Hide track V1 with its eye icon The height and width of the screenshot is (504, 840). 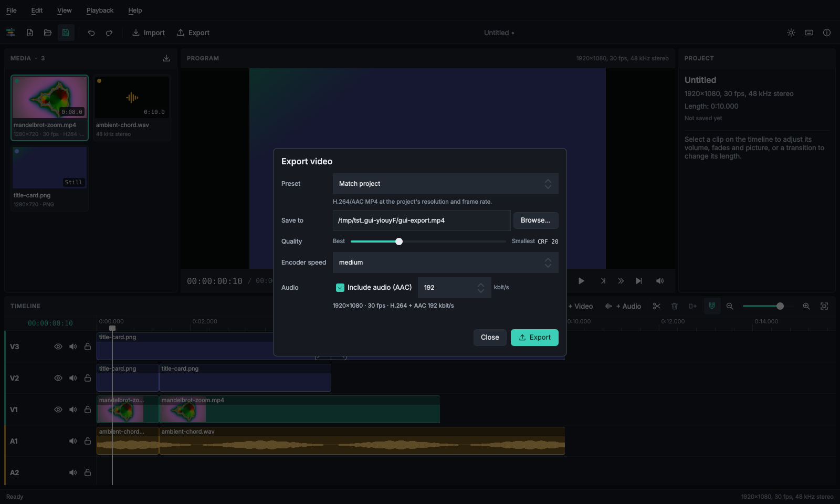pyautogui.click(x=58, y=409)
